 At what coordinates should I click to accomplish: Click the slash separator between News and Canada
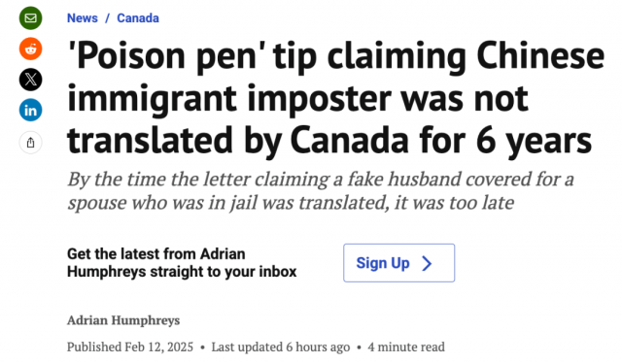(107, 18)
